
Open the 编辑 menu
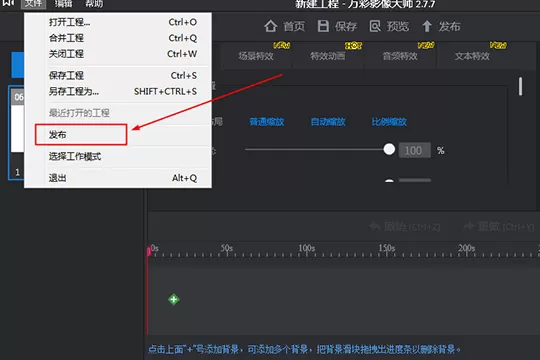pos(64,4)
